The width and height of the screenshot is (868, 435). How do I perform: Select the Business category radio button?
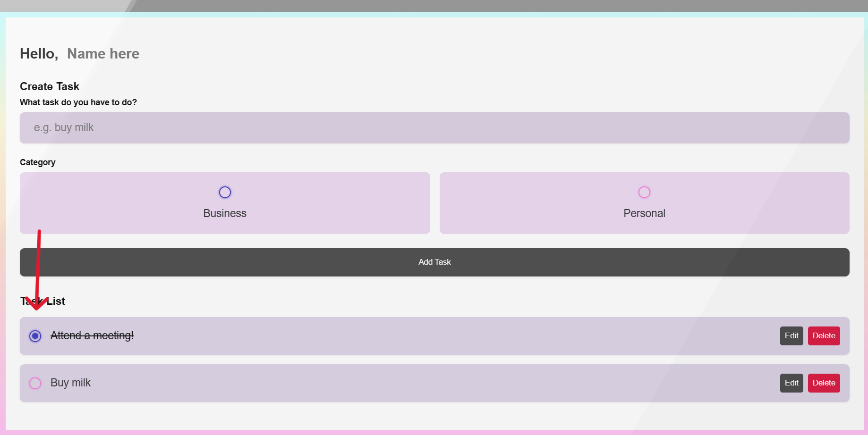click(x=225, y=192)
